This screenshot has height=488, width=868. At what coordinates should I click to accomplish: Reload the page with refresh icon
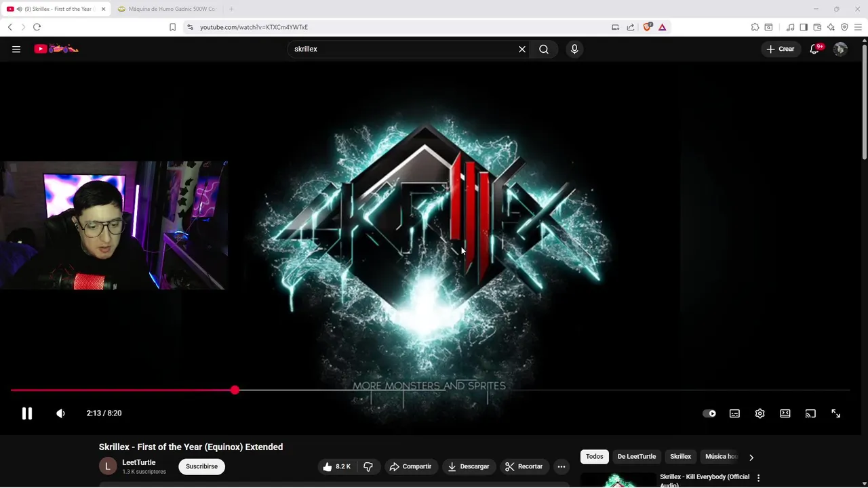pyautogui.click(x=37, y=27)
